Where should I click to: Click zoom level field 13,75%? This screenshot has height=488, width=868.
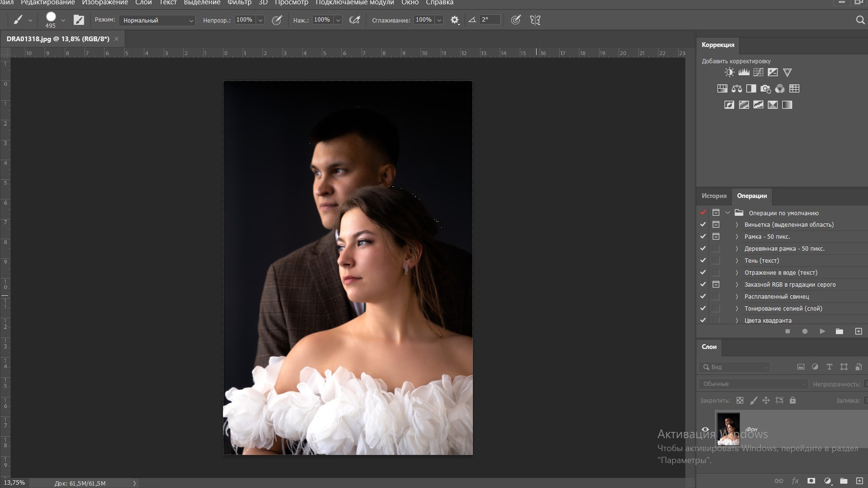click(x=14, y=483)
